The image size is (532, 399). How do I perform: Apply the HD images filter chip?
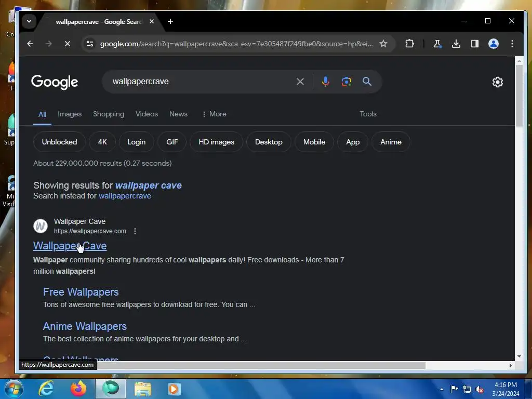[x=217, y=142]
